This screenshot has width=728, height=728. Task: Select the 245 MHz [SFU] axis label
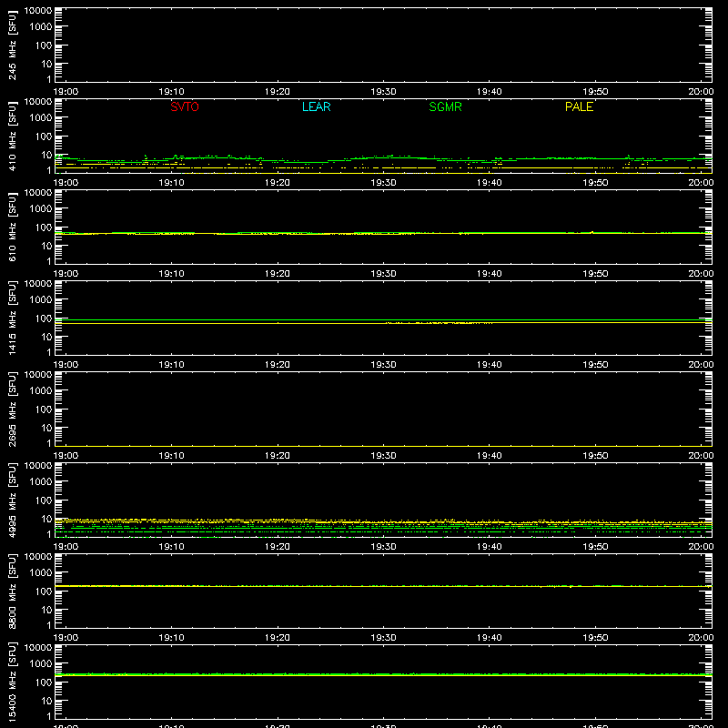coord(12,45)
